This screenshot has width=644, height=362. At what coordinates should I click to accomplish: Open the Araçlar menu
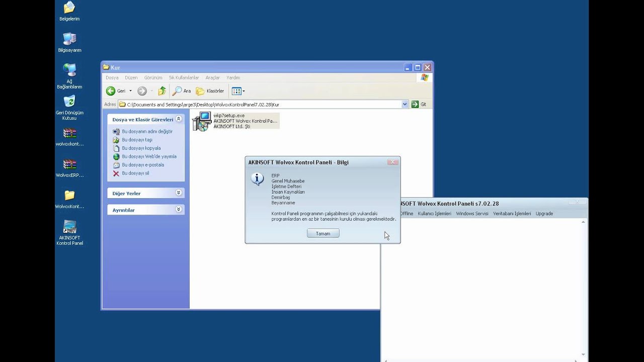pyautogui.click(x=212, y=78)
